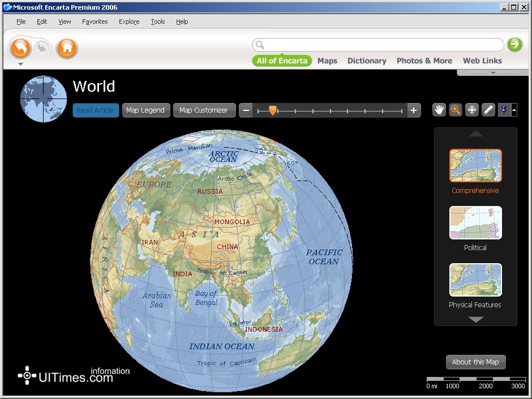
Task: Click the zoom in plus button
Action: tap(414, 110)
